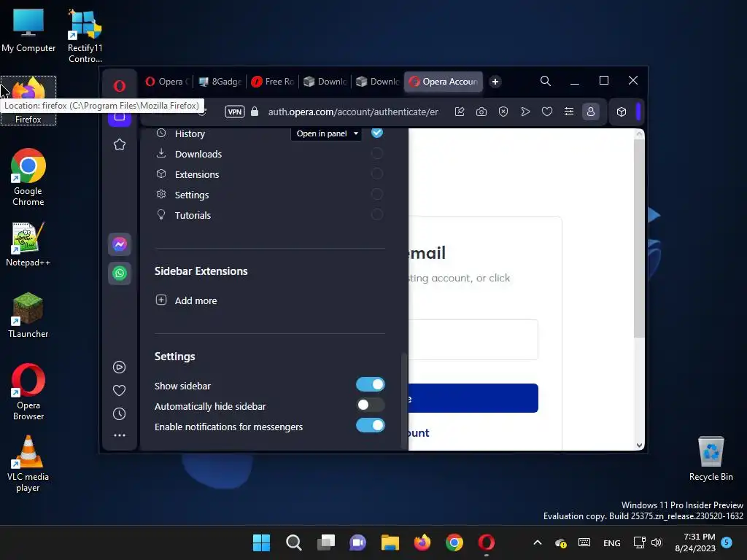The image size is (747, 560).
Task: Click the Add more plus icon
Action: (161, 300)
